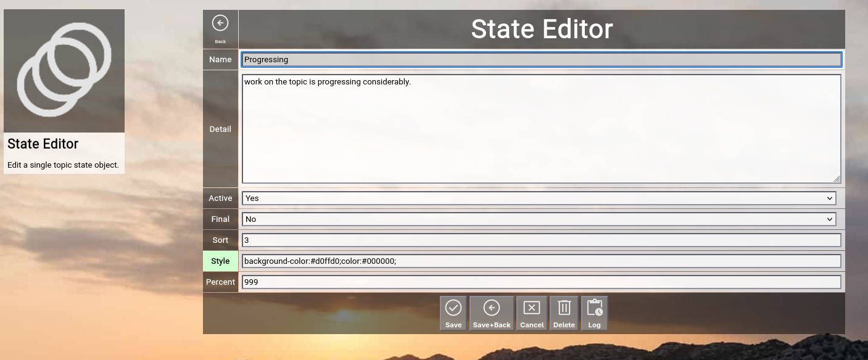Open the Log clipboard icon
Viewport: 868px width, 360px height.
tap(594, 308)
